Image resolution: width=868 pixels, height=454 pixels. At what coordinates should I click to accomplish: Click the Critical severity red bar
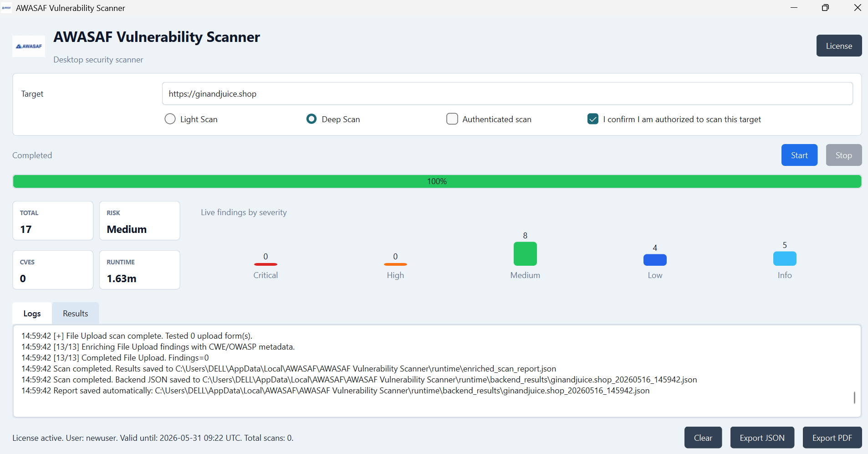[266, 264]
